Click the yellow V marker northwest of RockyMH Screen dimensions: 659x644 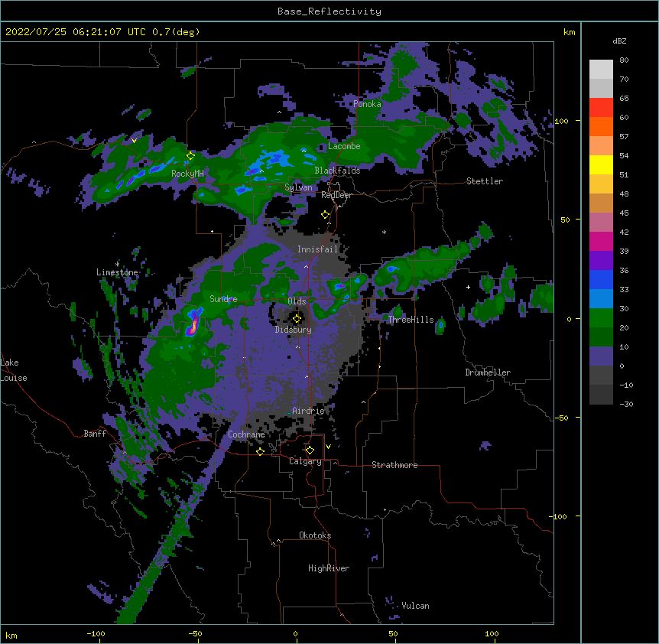134,141
